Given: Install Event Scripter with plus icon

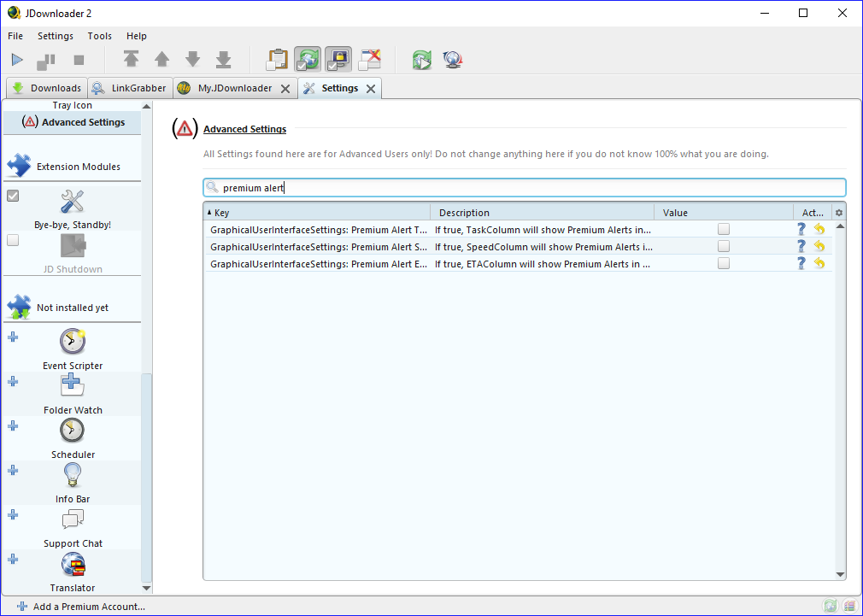Looking at the screenshot, I should pyautogui.click(x=13, y=337).
